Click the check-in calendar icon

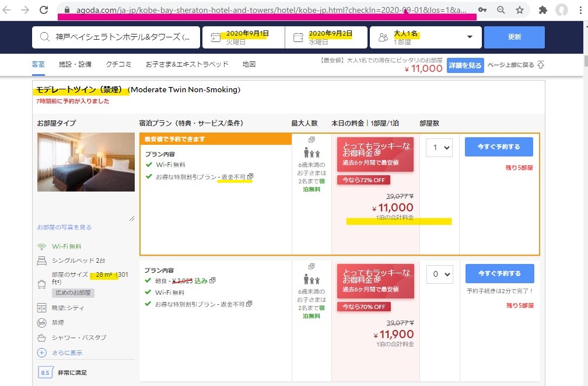[216, 37]
